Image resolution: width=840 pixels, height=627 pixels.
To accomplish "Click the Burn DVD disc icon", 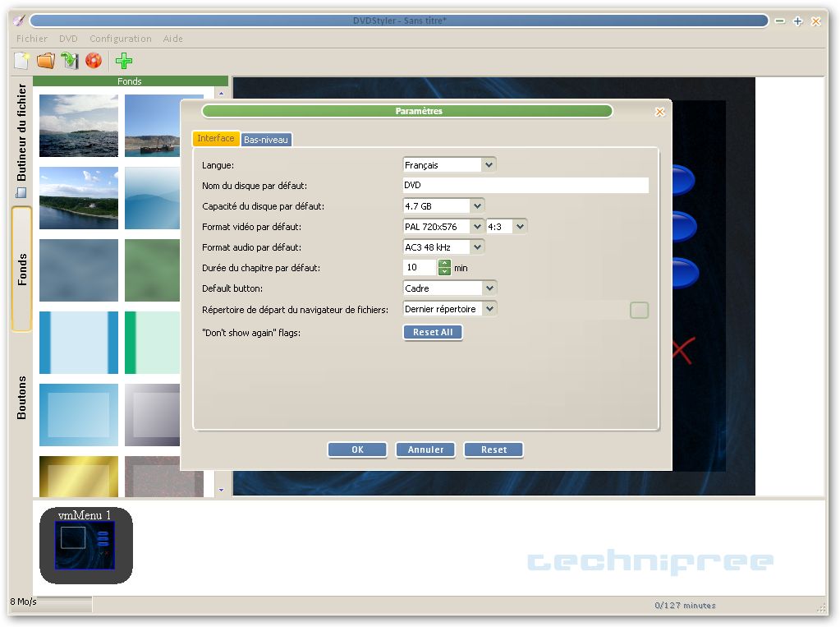I will click(x=94, y=60).
